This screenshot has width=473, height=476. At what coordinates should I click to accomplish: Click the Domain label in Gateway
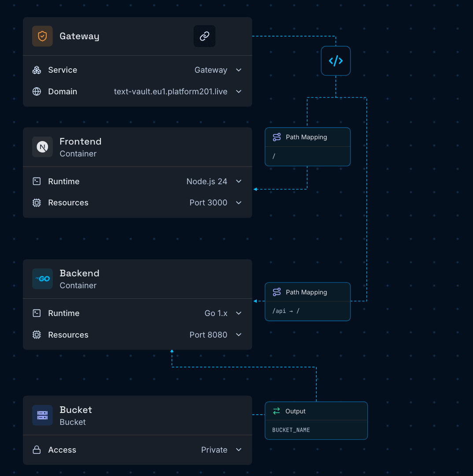[x=63, y=91]
